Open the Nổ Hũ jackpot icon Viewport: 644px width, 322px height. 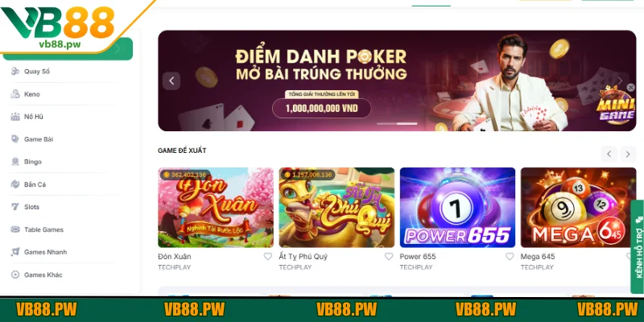tap(15, 117)
